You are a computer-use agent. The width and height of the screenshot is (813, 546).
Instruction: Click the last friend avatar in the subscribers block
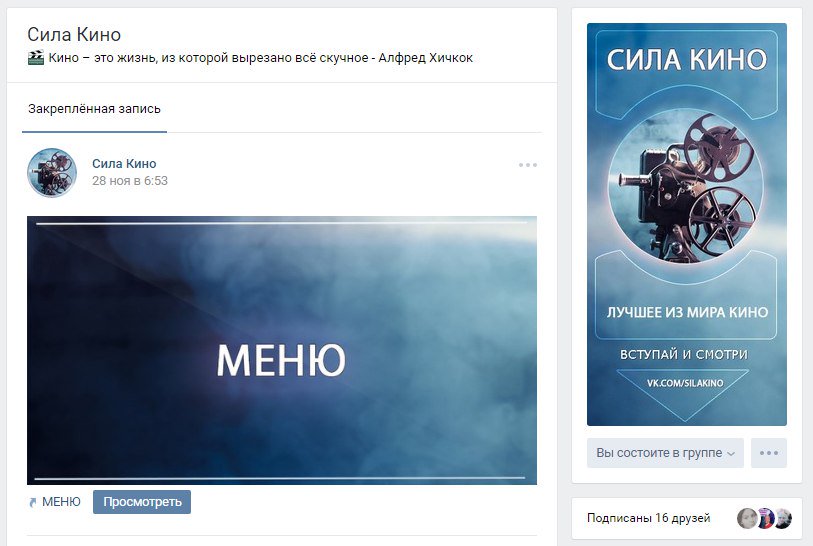tap(783, 518)
